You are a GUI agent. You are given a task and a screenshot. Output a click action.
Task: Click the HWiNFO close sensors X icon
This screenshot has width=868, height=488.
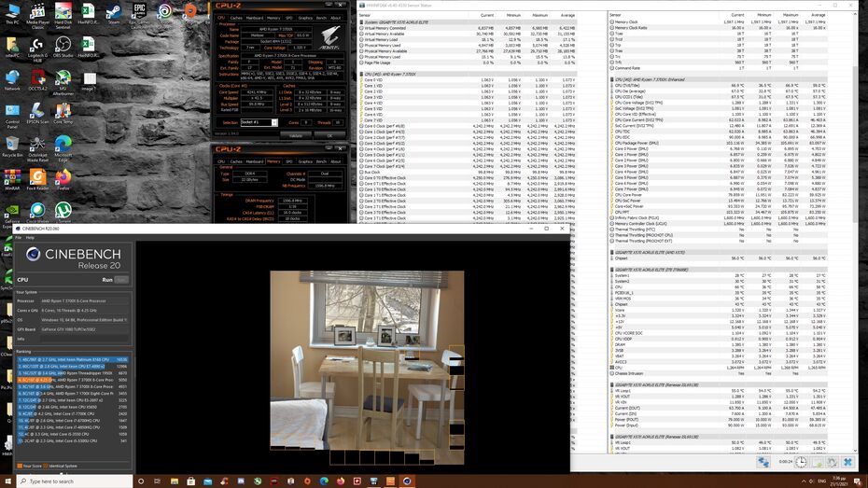(847, 461)
